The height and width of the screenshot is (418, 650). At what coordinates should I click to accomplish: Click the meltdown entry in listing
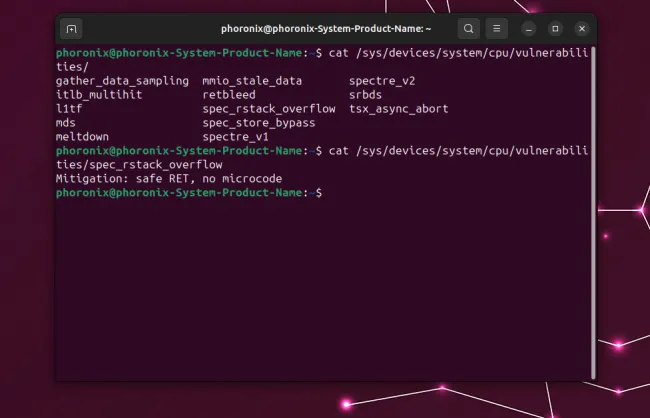pos(83,136)
